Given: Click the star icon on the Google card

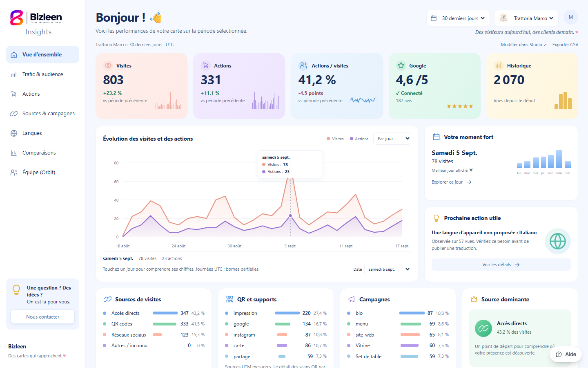Looking at the screenshot, I should click(x=401, y=65).
